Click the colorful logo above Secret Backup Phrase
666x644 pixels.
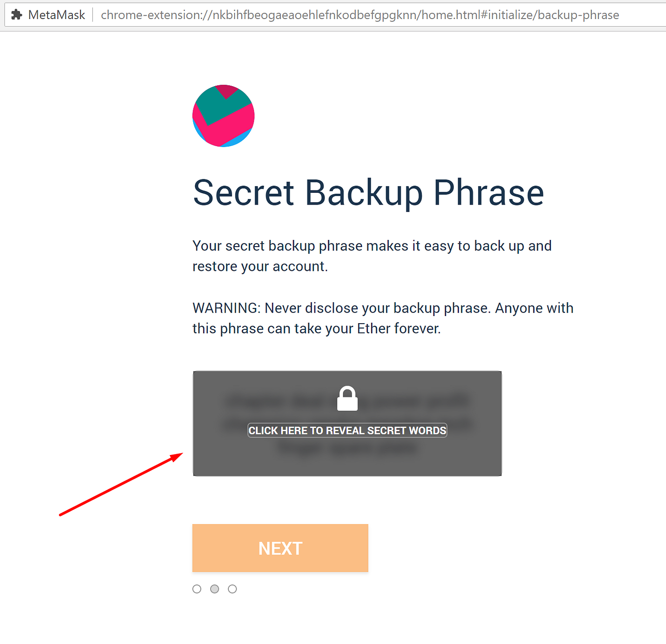click(223, 116)
